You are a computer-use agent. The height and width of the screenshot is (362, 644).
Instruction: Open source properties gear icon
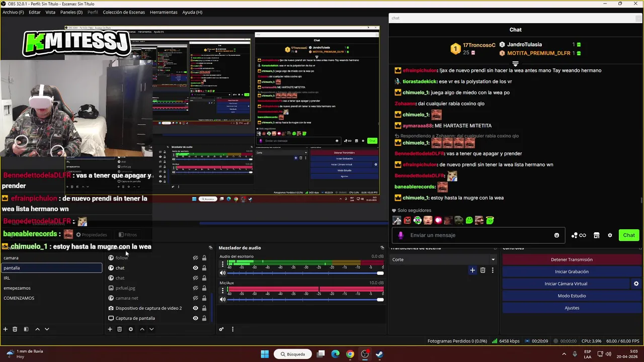[x=131, y=329]
